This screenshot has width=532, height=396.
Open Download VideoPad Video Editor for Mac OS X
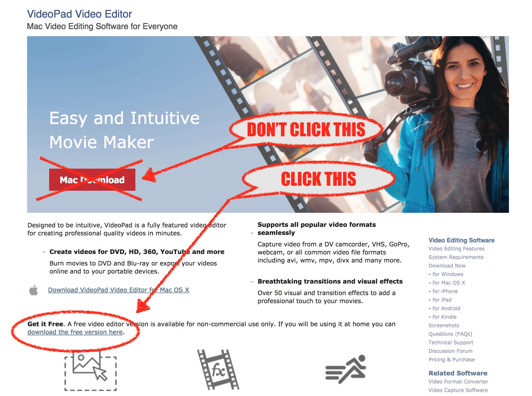pyautogui.click(x=119, y=290)
